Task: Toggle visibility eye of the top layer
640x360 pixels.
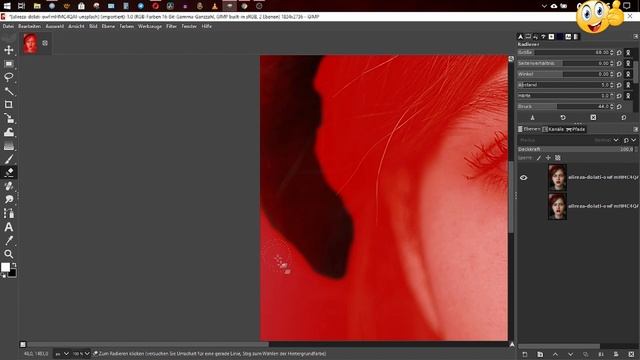Action: pos(524,178)
